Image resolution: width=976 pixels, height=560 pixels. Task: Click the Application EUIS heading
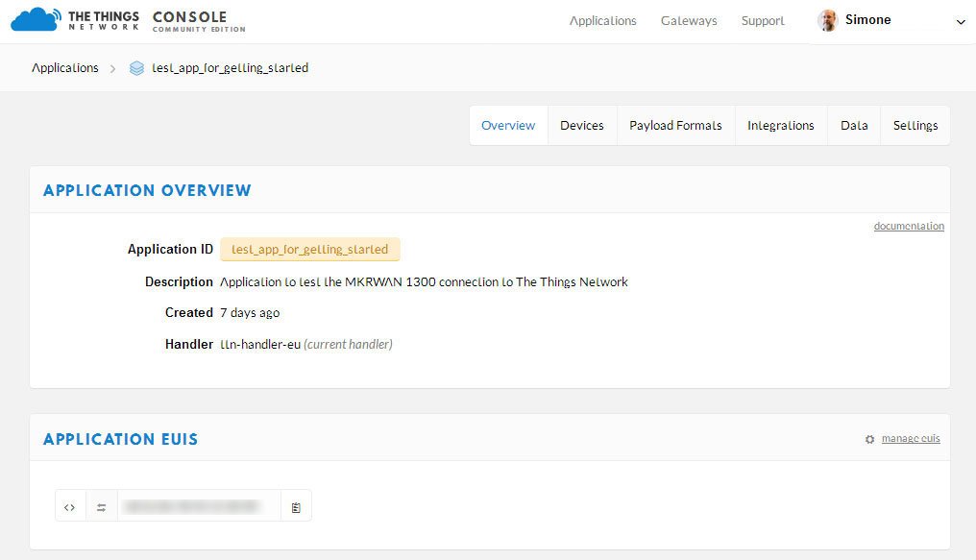click(x=120, y=439)
